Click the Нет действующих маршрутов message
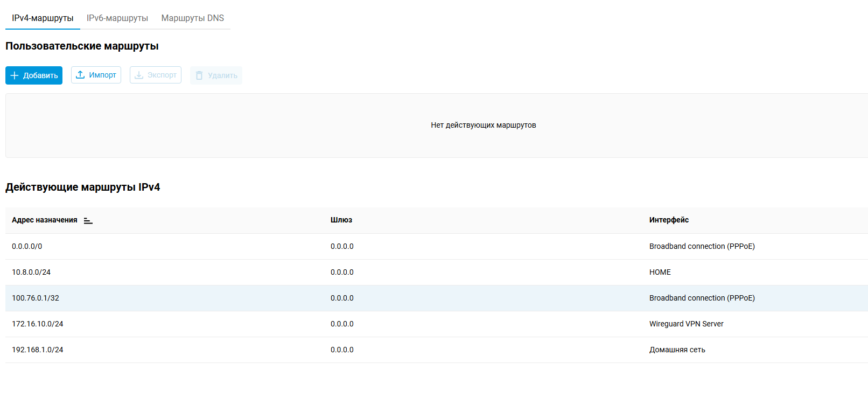 tap(483, 125)
